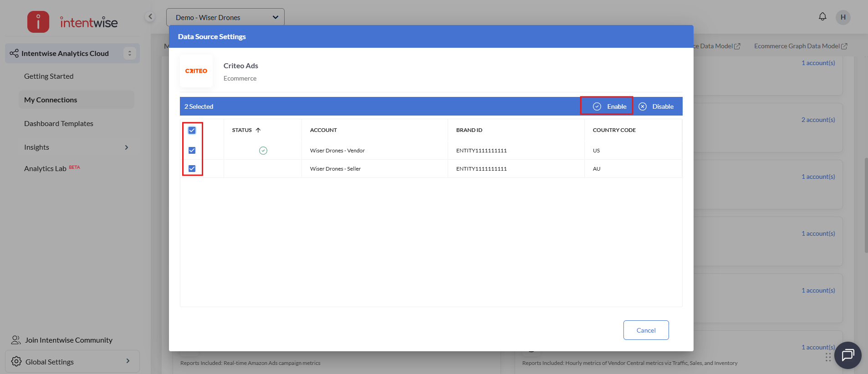Cancel the Data Source Settings dialog
The width and height of the screenshot is (868, 374).
(646, 330)
